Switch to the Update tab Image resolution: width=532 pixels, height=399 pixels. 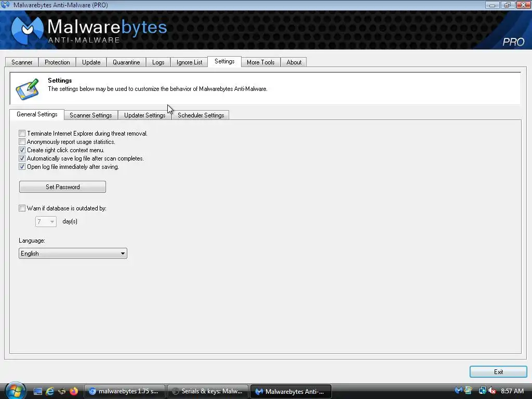[x=91, y=62]
